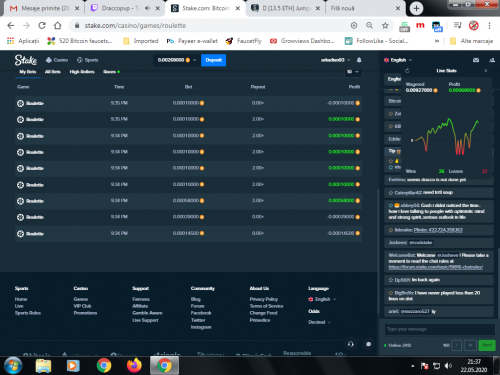Bookmark this page with the star
The height and width of the screenshot is (375, 500).
385,25
